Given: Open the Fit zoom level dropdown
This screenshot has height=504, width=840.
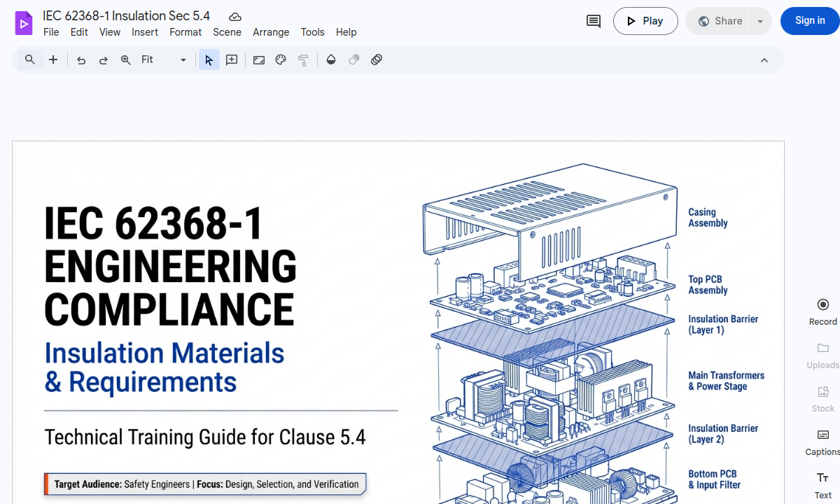Looking at the screenshot, I should pyautogui.click(x=164, y=60).
